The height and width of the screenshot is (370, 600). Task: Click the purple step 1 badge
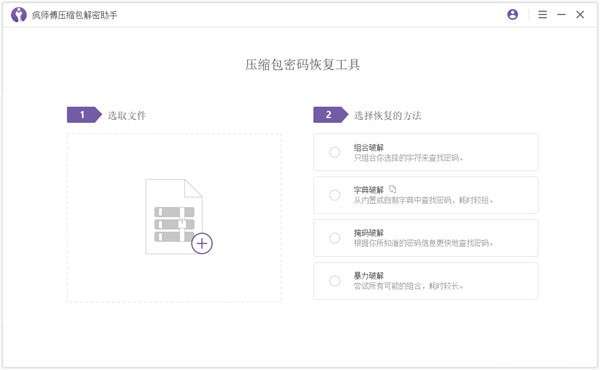[x=84, y=115]
